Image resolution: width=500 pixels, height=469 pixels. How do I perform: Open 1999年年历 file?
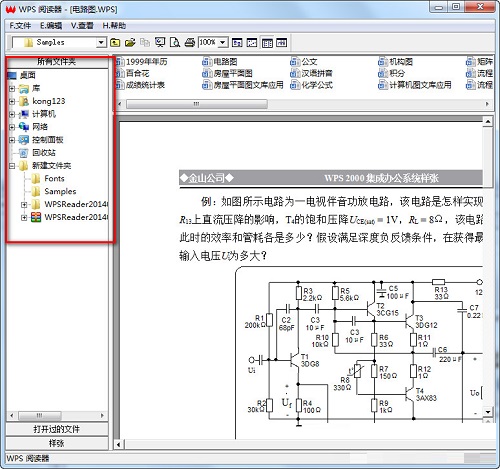146,62
